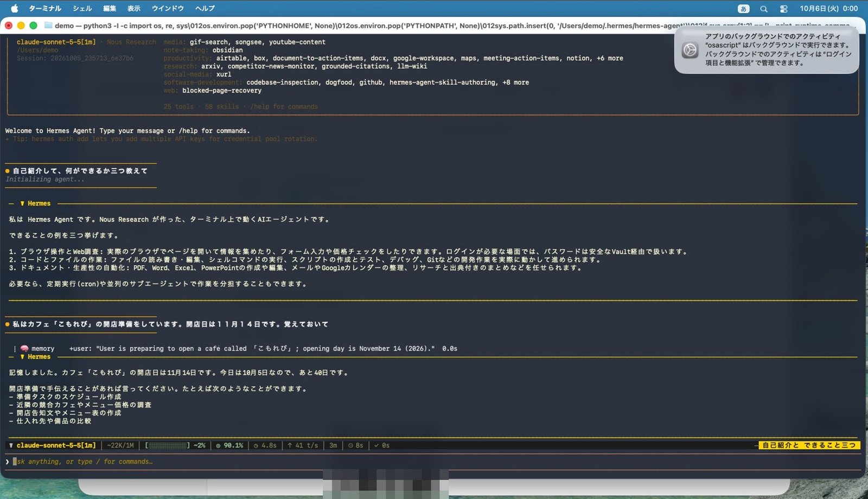Click the 3m status bar entry
The height and width of the screenshot is (499, 868).
point(333,445)
